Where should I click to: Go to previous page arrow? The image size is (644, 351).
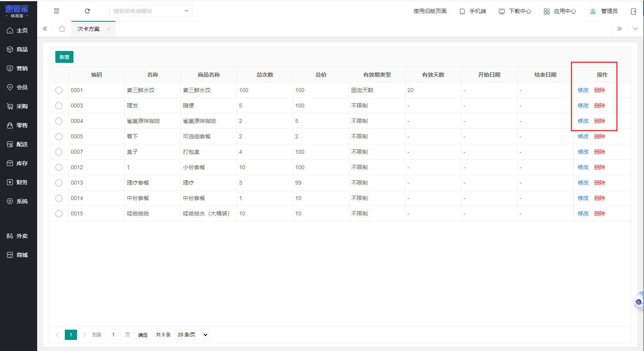coord(57,335)
